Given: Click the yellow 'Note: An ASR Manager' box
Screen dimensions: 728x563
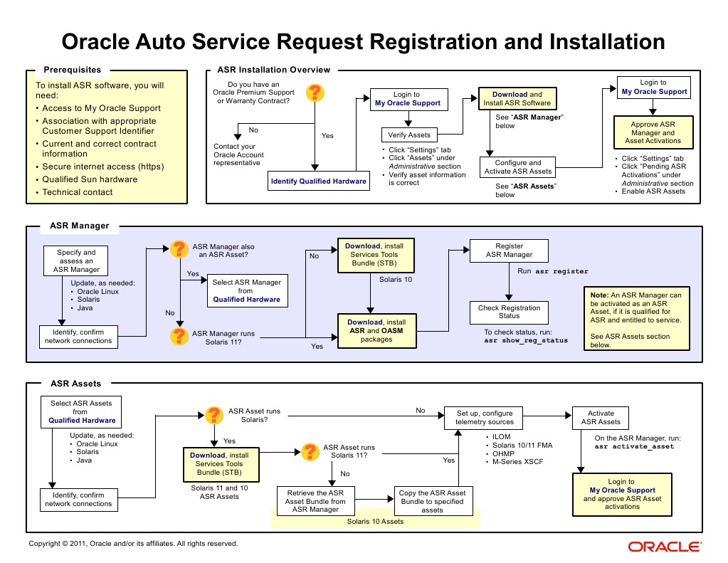Looking at the screenshot, I should tap(636, 319).
